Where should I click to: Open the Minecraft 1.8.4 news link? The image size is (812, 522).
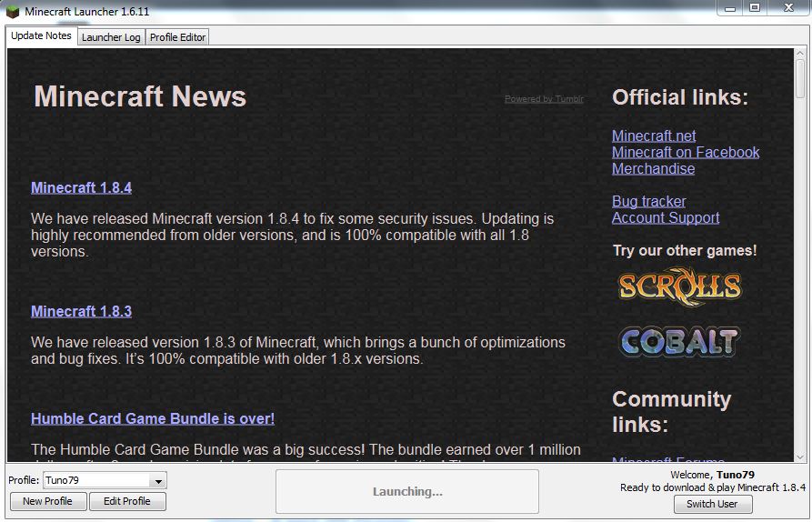81,187
